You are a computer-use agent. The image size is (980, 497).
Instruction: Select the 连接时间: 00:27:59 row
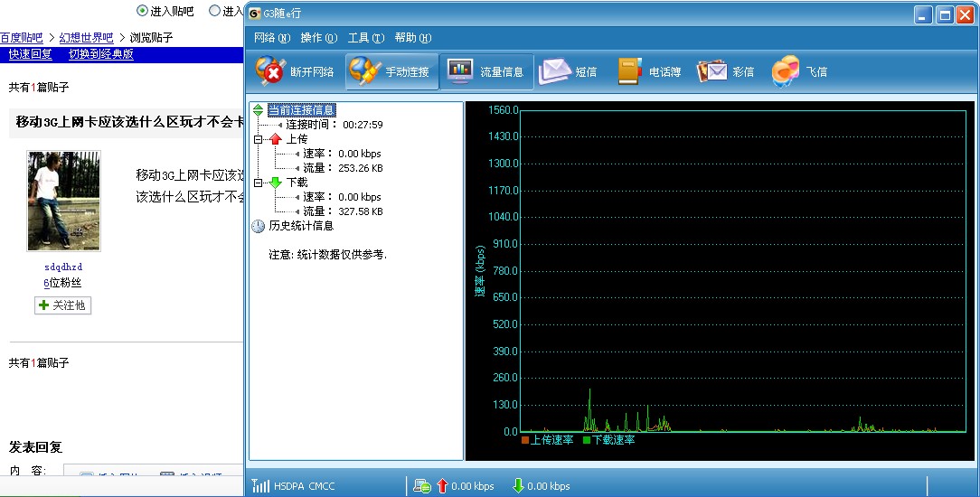click(x=335, y=125)
